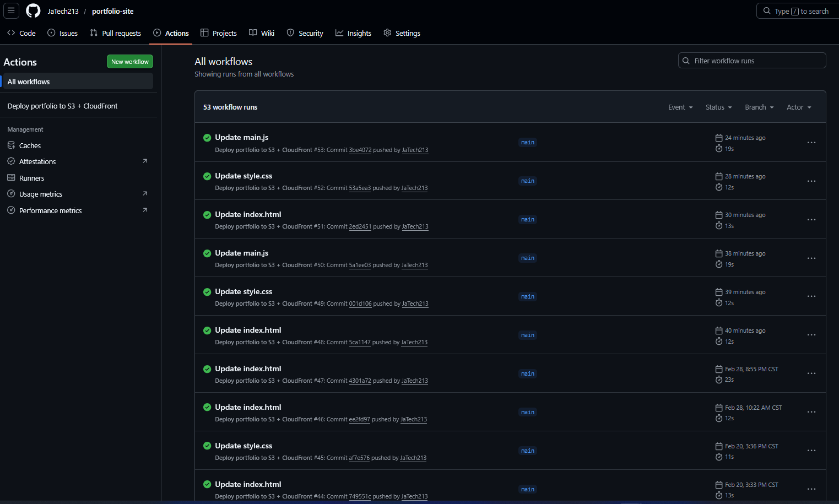Open the Event filter dropdown
Viewport: 839px width, 504px height.
pos(680,107)
